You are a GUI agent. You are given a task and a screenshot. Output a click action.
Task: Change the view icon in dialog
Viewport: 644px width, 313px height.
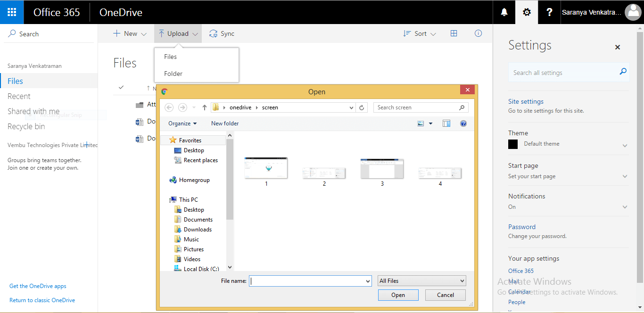421,124
